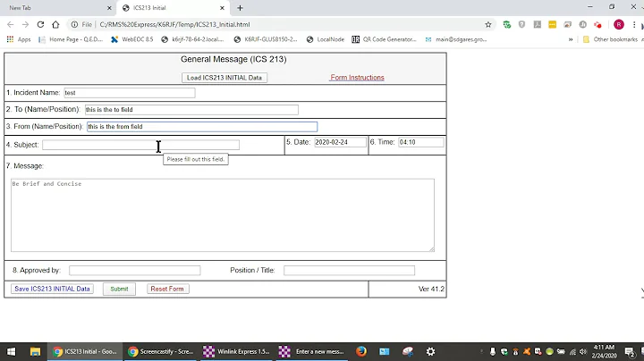
Task: Open the notification center icon
Action: (x=629, y=351)
